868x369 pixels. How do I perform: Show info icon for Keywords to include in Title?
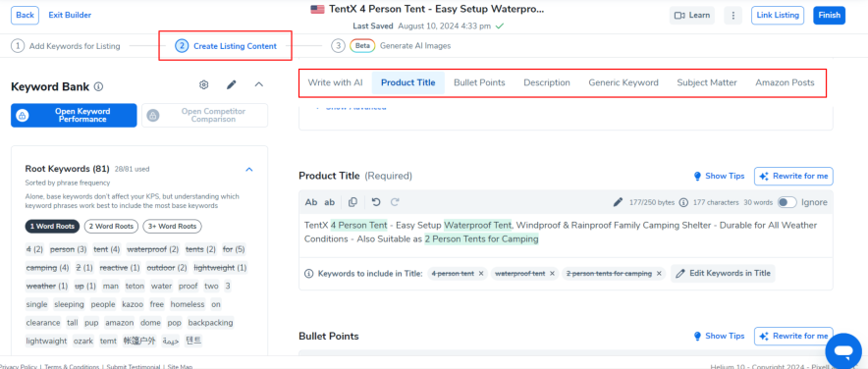[309, 273]
